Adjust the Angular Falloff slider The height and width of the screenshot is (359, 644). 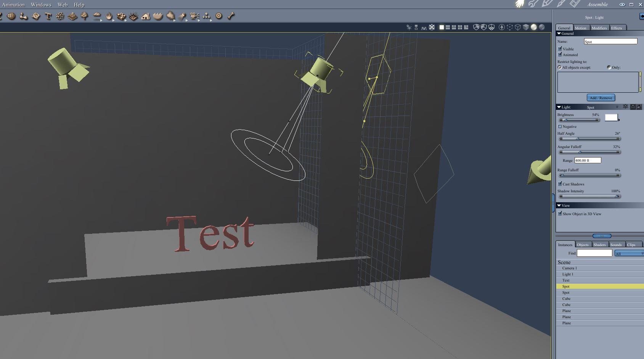point(589,152)
